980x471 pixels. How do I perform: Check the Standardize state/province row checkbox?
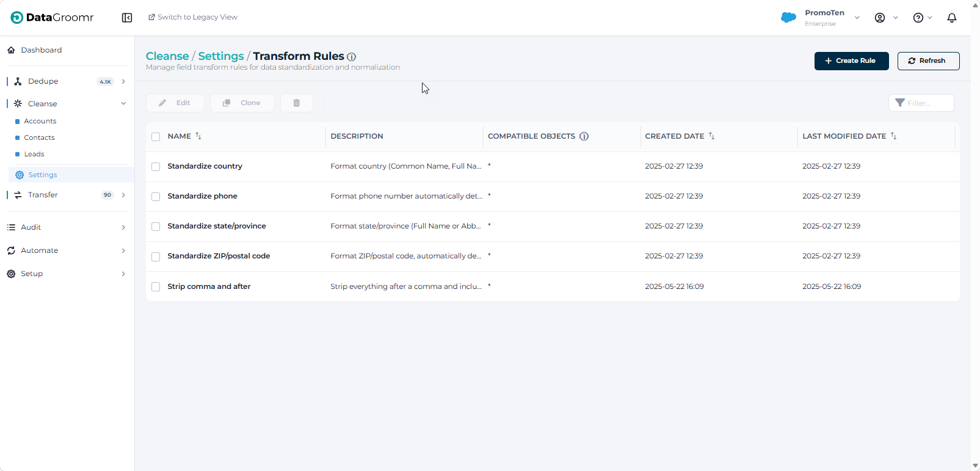tap(156, 227)
